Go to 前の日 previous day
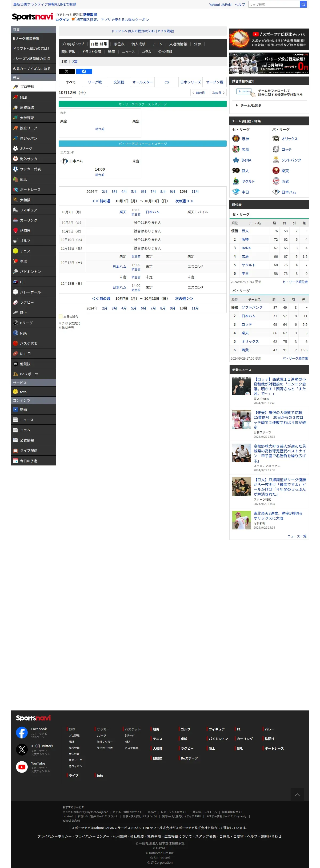This screenshot has height=868, width=320. [199, 93]
